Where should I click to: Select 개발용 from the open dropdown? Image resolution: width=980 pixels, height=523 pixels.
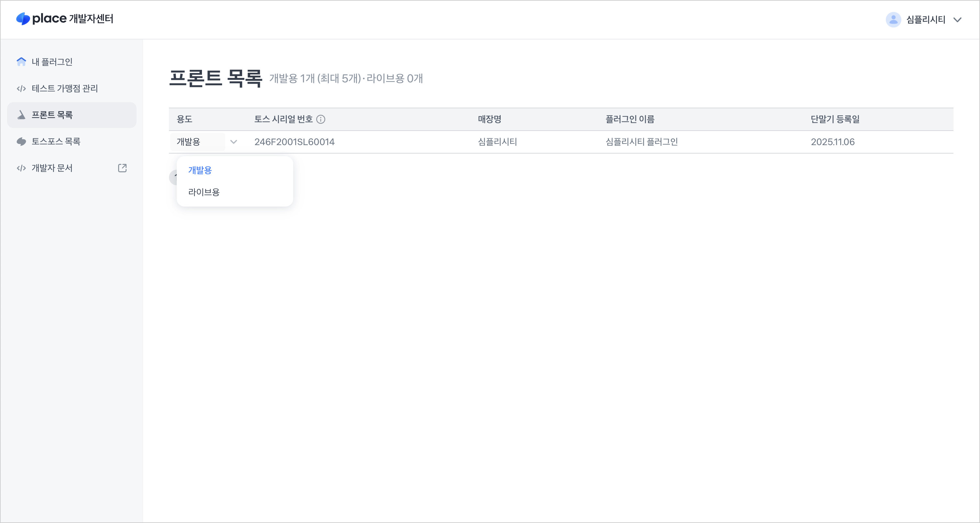point(200,170)
